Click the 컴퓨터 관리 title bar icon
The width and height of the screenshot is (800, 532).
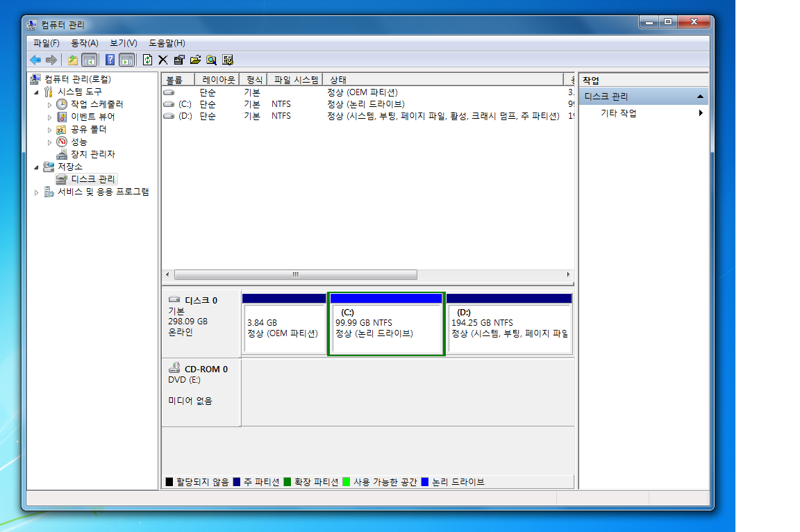[x=32, y=24]
